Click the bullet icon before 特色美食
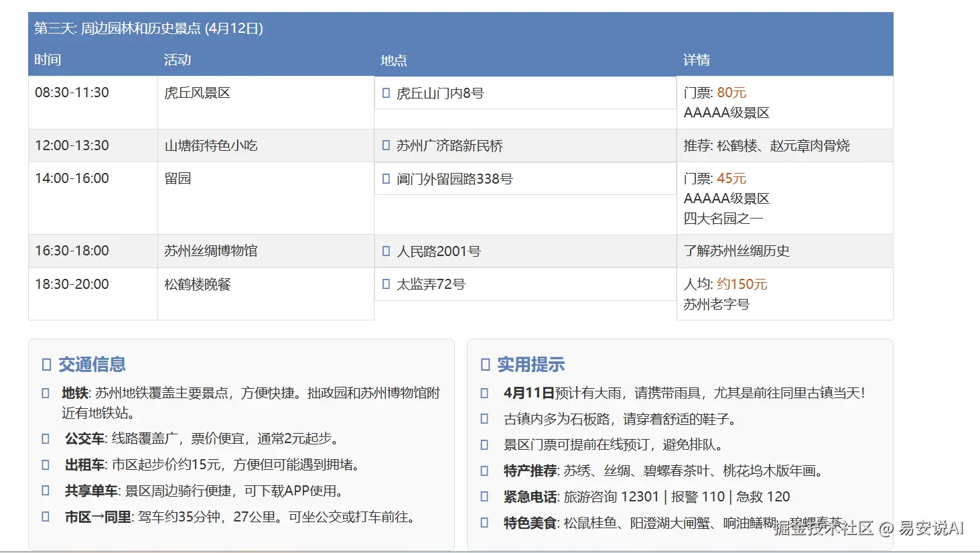Image resolution: width=980 pixels, height=553 pixels. 484,524
